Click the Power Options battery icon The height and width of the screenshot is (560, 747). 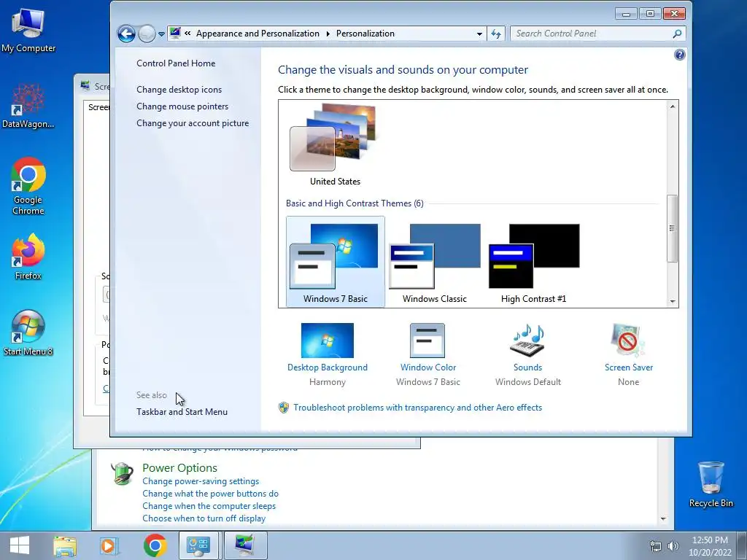tap(122, 474)
